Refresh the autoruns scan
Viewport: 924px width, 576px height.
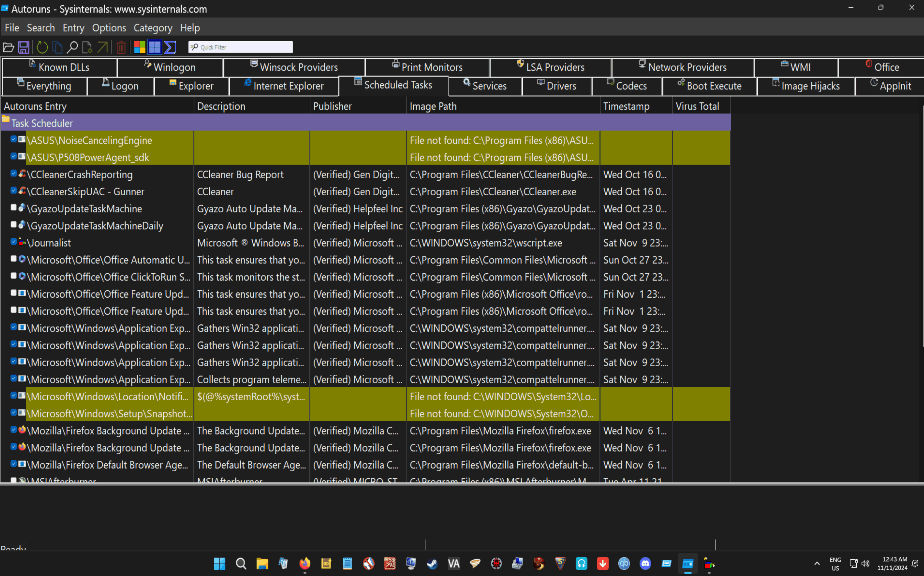click(42, 47)
